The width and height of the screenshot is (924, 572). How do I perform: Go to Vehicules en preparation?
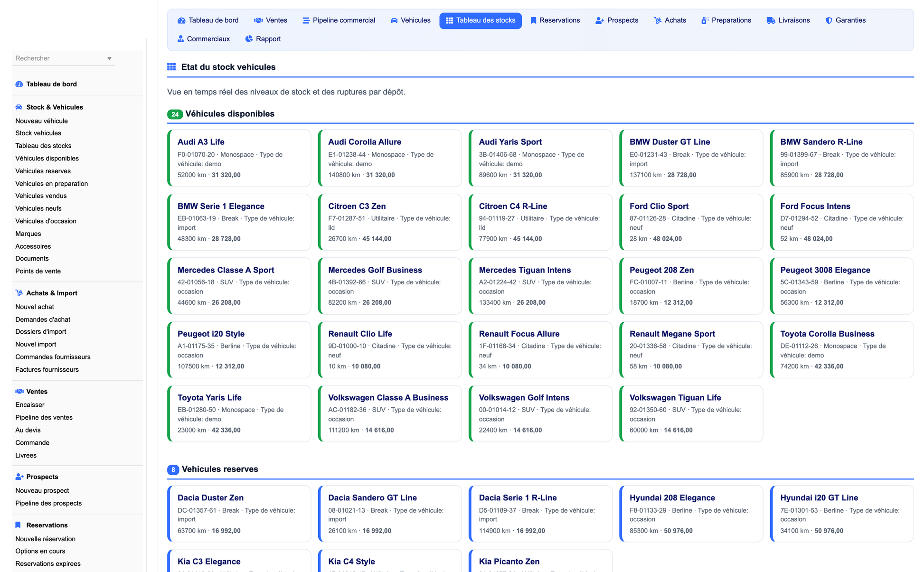51,184
